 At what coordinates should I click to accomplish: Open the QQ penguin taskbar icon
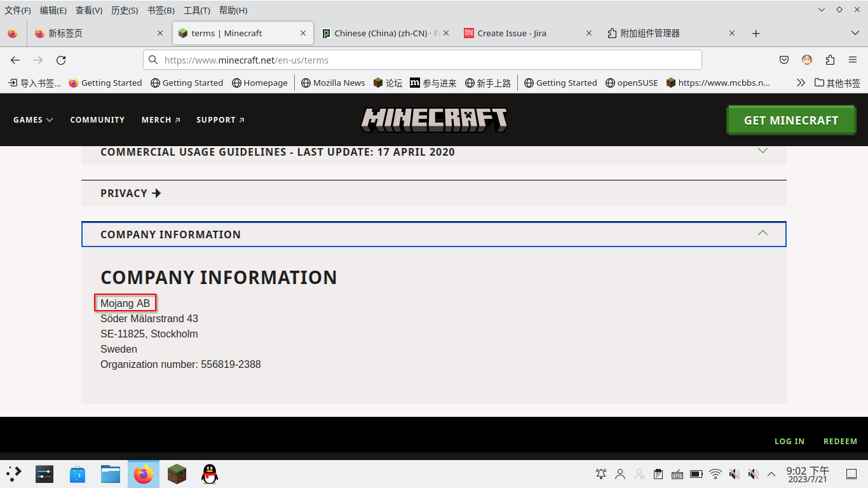(x=210, y=474)
